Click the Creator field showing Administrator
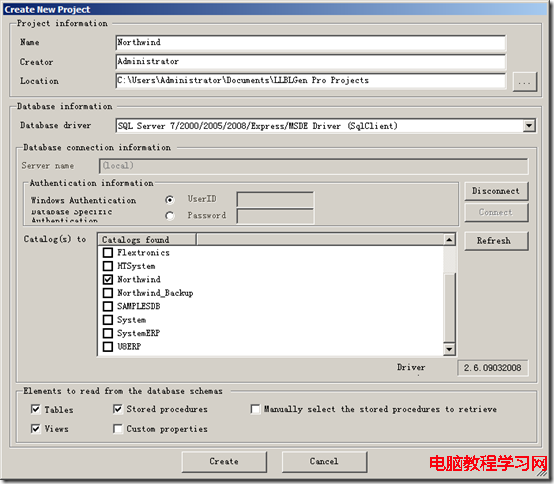Image resolution: width=554 pixels, height=484 pixels. tap(310, 62)
